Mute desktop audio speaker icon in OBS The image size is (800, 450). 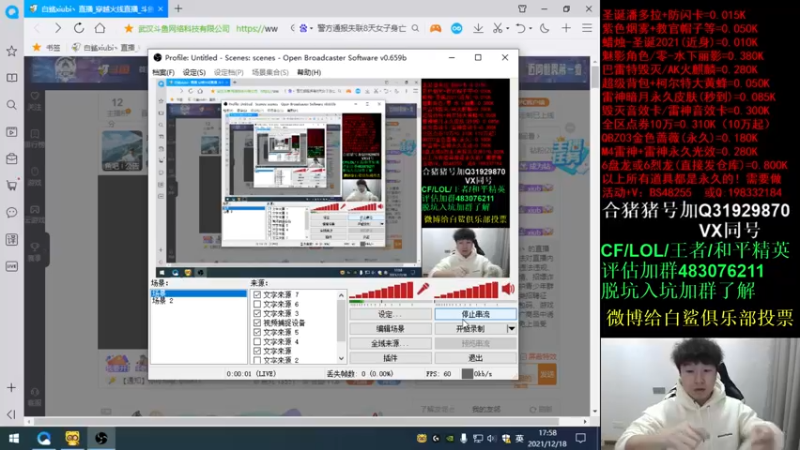click(508, 289)
